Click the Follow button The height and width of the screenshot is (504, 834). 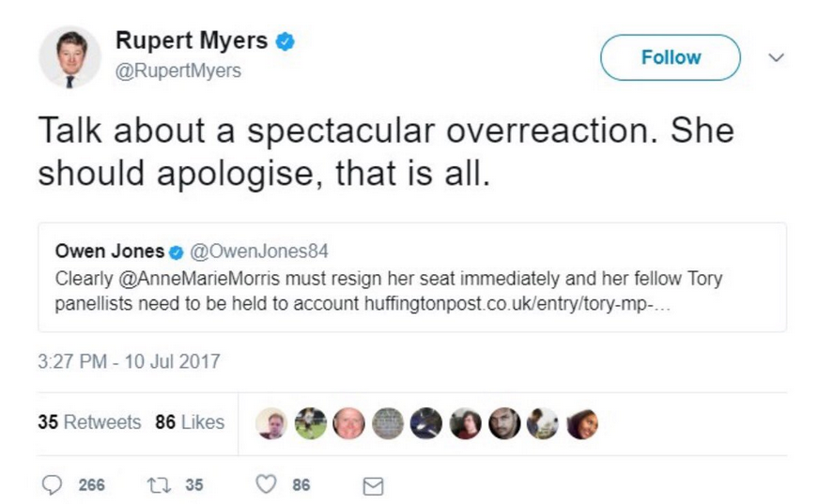point(670,57)
